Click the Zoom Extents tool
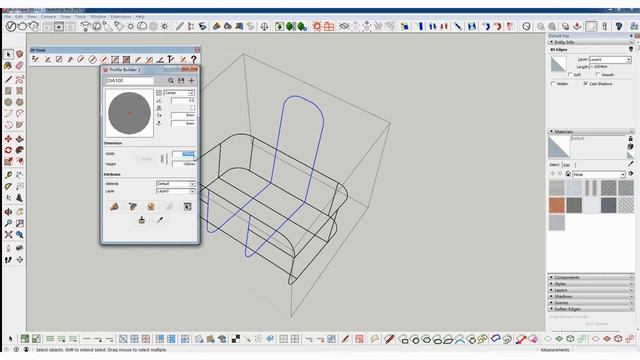This screenshot has height=360, width=640. point(8,235)
